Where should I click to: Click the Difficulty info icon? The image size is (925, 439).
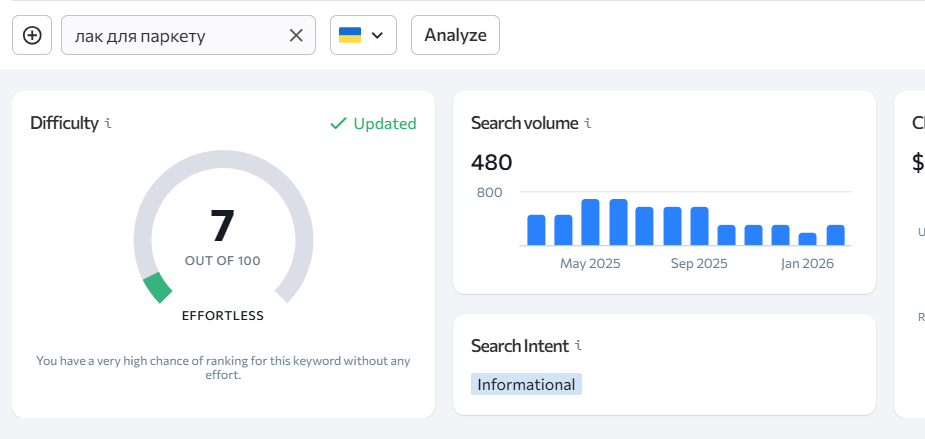click(x=108, y=124)
